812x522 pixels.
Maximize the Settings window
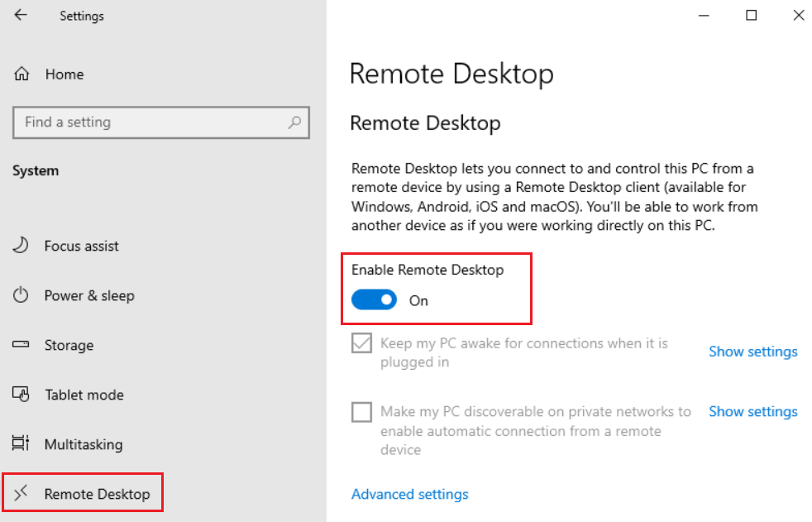(x=751, y=15)
